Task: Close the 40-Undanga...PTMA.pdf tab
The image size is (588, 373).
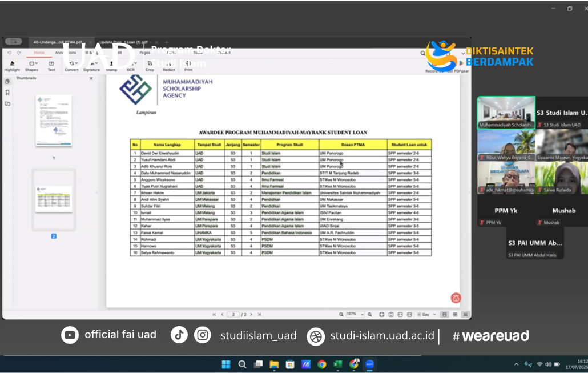Action: click(90, 42)
